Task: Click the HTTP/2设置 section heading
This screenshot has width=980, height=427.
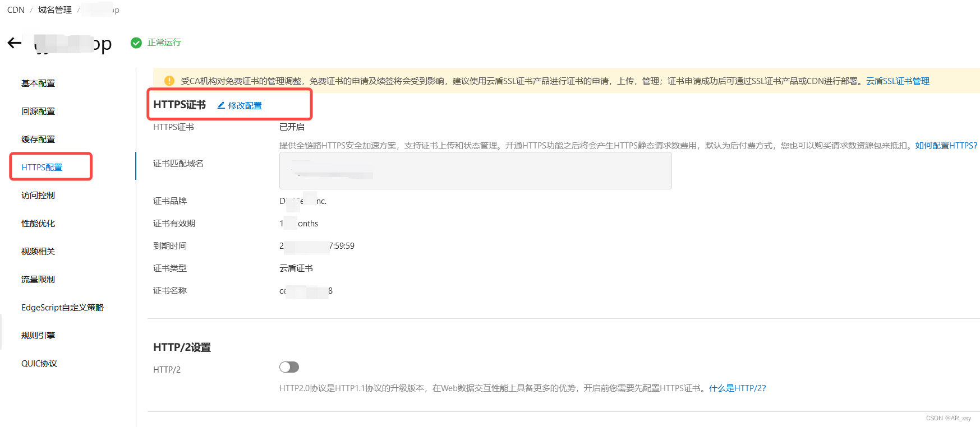Action: click(182, 347)
